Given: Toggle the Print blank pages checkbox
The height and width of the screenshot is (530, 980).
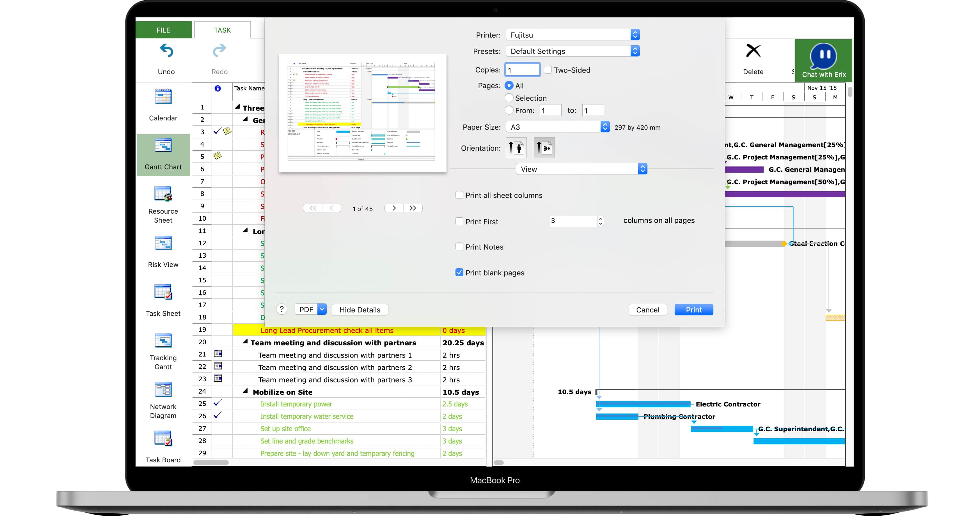Looking at the screenshot, I should pos(459,272).
